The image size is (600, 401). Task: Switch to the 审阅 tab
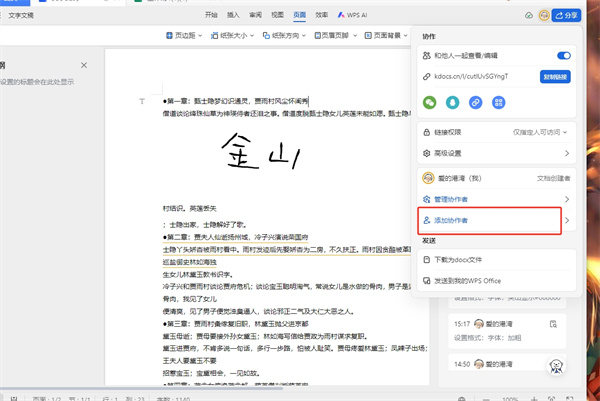pyautogui.click(x=255, y=15)
